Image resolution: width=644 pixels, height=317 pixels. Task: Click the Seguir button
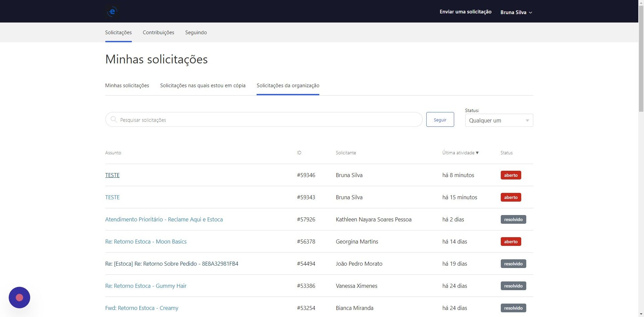click(440, 120)
